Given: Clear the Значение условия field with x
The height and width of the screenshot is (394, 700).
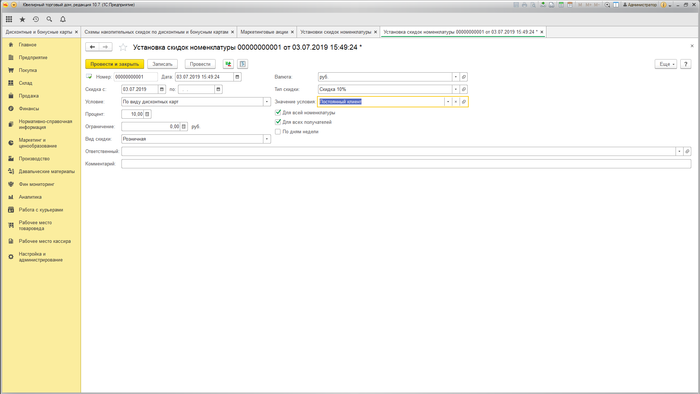Looking at the screenshot, I should (456, 102).
